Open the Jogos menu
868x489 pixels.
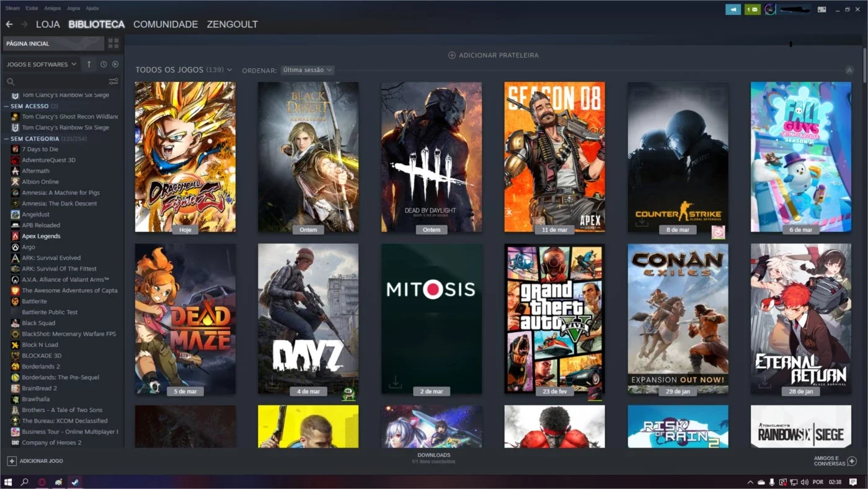pyautogui.click(x=73, y=9)
